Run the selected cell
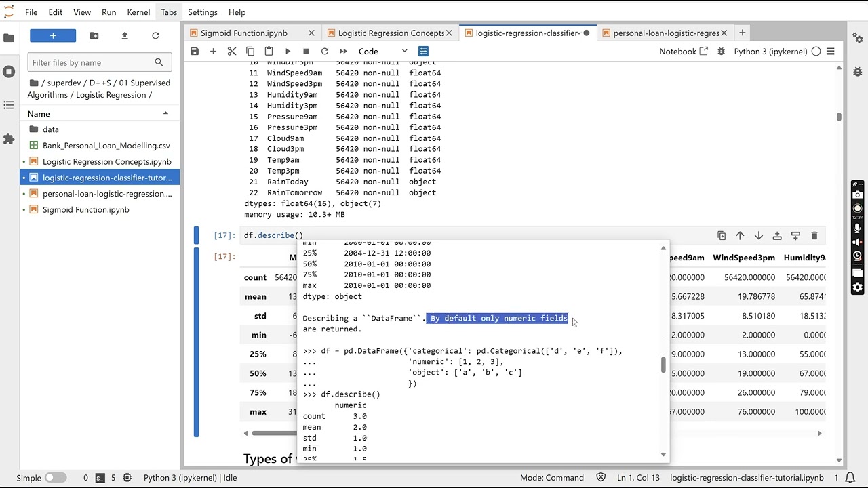This screenshot has height=488, width=868. coord(288,51)
